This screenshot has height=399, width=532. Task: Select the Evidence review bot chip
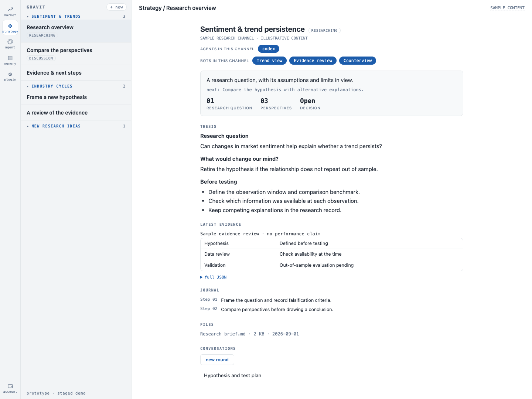(313, 61)
